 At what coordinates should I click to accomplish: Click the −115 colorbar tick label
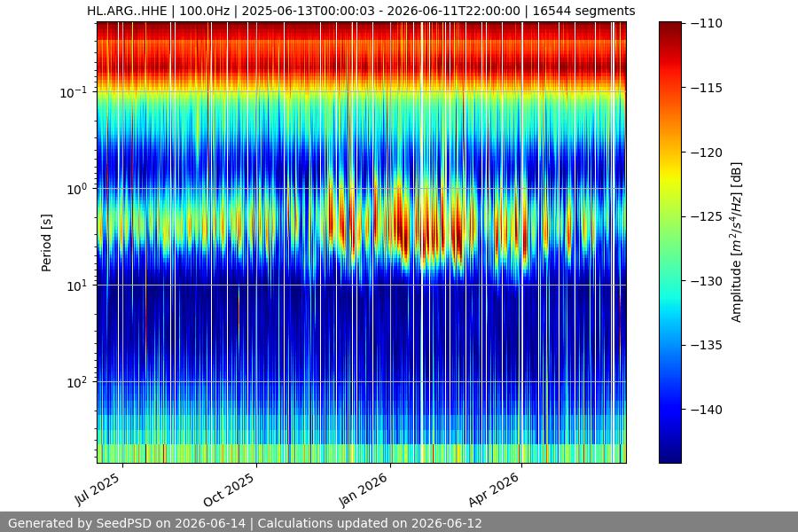pos(707,88)
